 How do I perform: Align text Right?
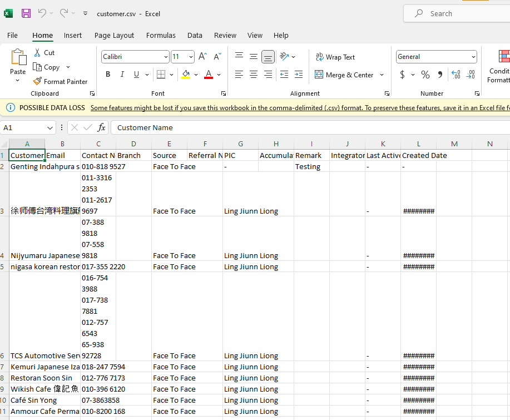[268, 75]
